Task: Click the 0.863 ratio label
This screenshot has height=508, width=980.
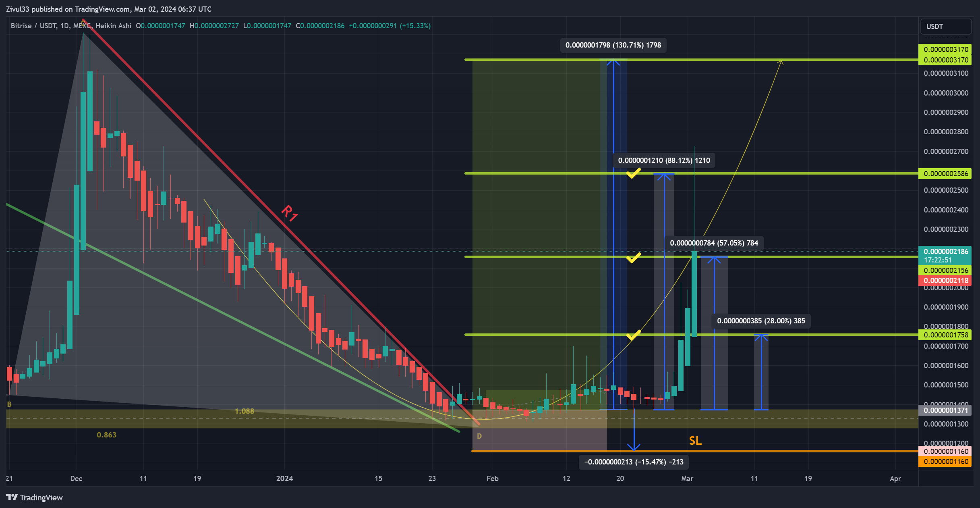Action: 107,435
